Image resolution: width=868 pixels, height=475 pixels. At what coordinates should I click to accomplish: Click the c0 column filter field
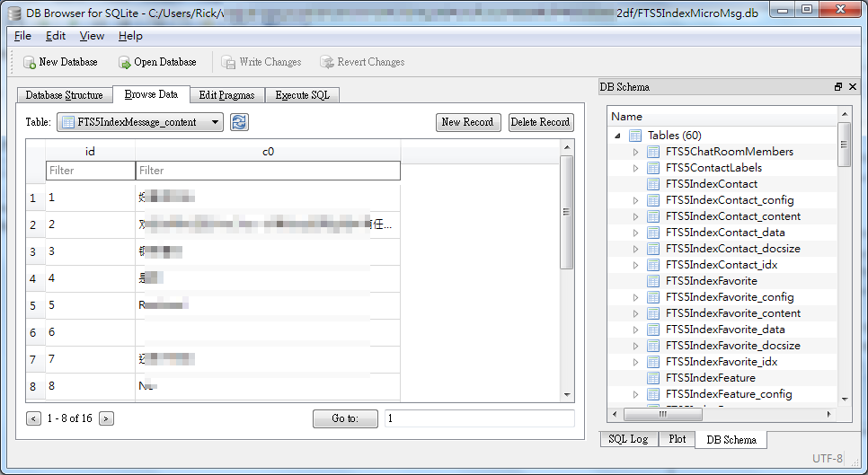point(268,171)
